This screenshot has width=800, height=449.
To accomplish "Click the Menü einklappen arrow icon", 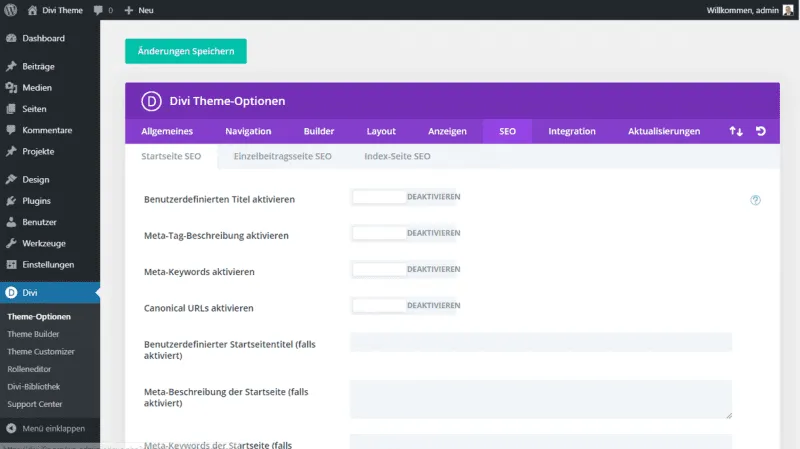I will click(x=11, y=429).
